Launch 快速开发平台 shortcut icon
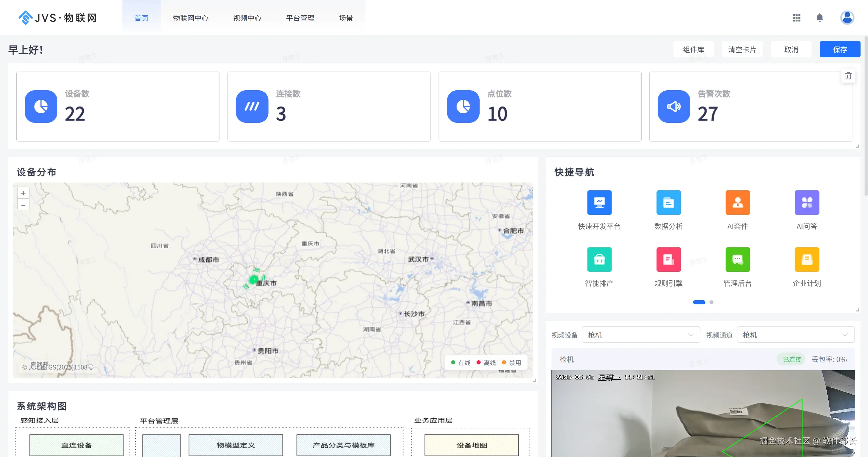 (599, 203)
